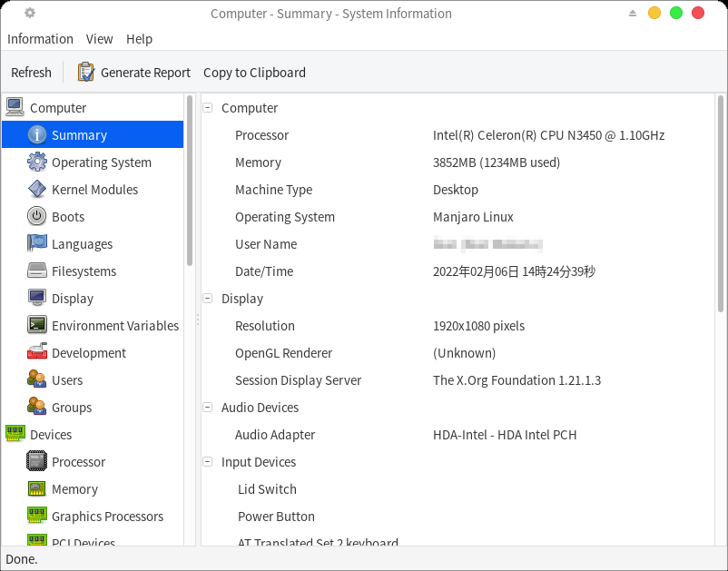
Task: Select the Kernel Modules diamond icon
Action: tap(36, 190)
